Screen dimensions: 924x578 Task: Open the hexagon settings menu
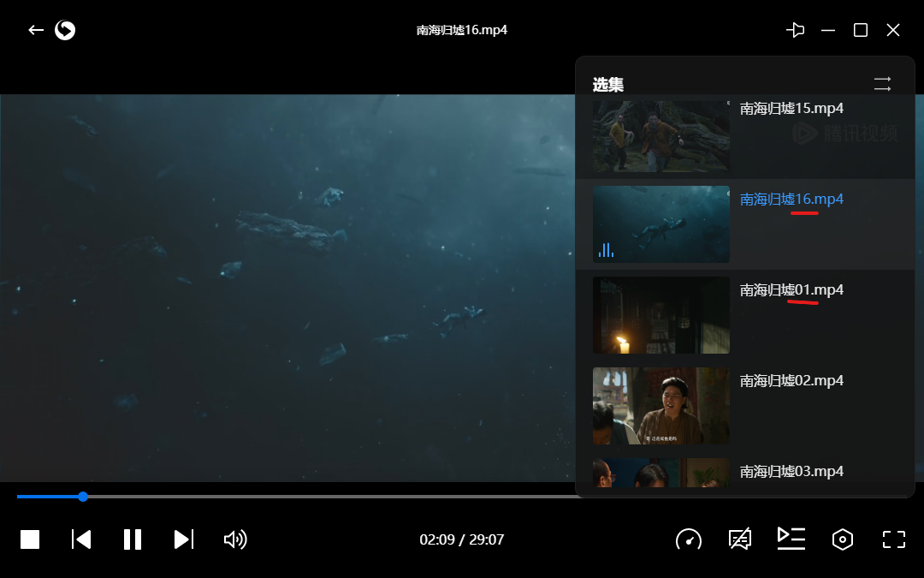click(x=843, y=539)
